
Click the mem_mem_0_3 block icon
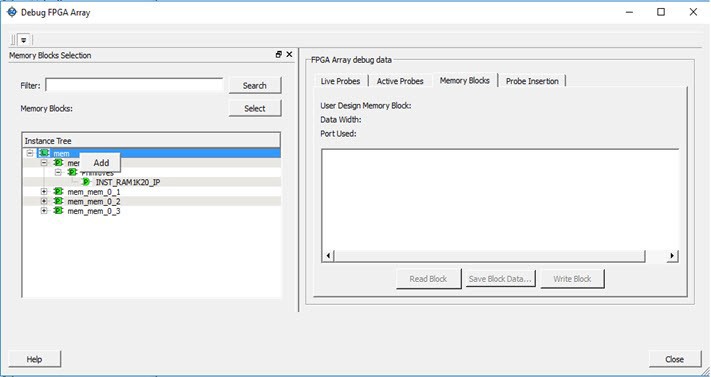pyautogui.click(x=58, y=211)
